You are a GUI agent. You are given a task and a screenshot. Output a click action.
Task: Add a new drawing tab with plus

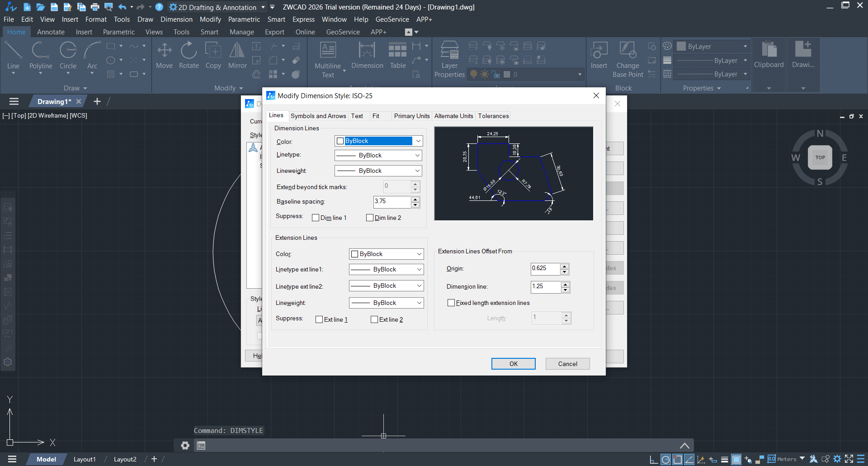pos(97,101)
